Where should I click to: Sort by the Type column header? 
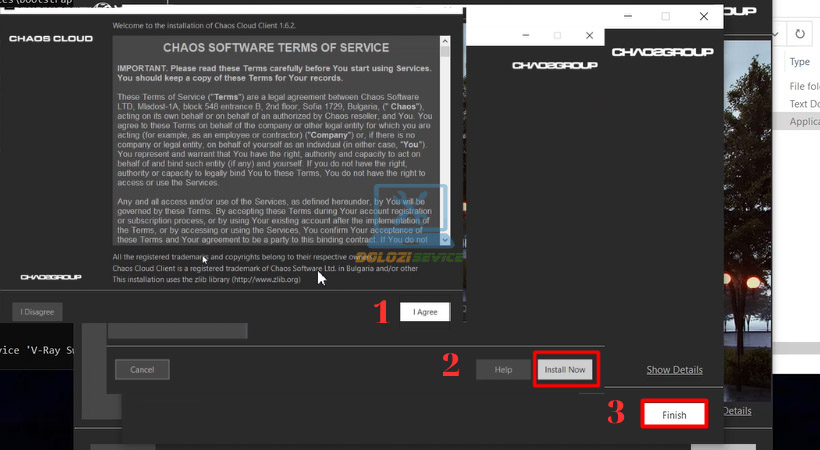tap(800, 61)
